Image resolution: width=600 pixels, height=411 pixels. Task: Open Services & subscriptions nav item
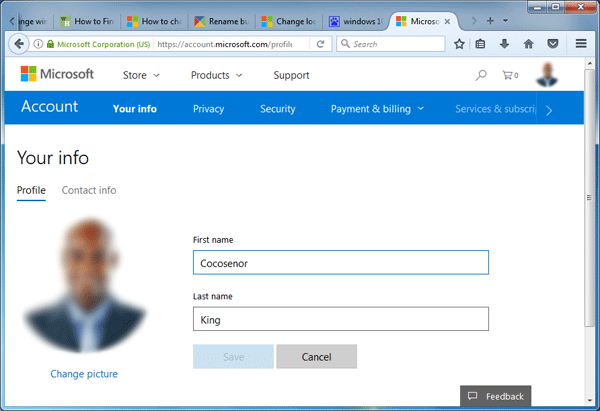tap(496, 109)
